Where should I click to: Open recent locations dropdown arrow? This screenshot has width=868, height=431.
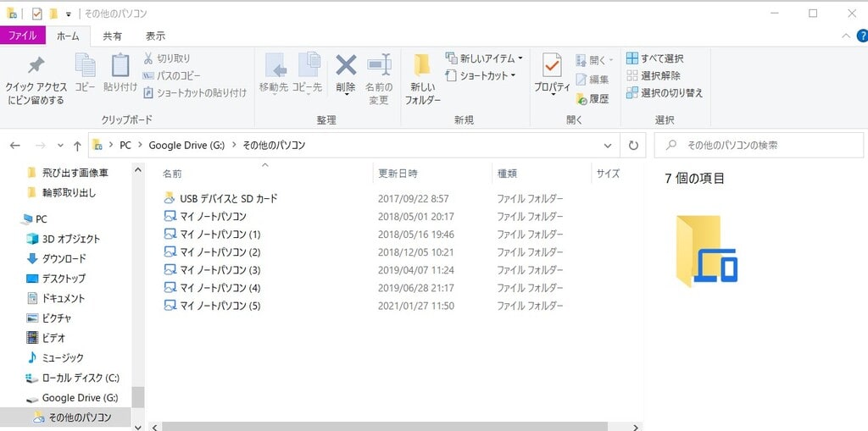pyautogui.click(x=60, y=146)
